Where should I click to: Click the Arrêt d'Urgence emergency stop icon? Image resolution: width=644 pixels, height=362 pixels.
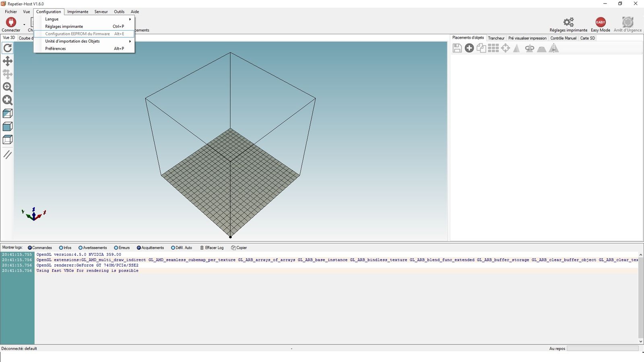[627, 22]
